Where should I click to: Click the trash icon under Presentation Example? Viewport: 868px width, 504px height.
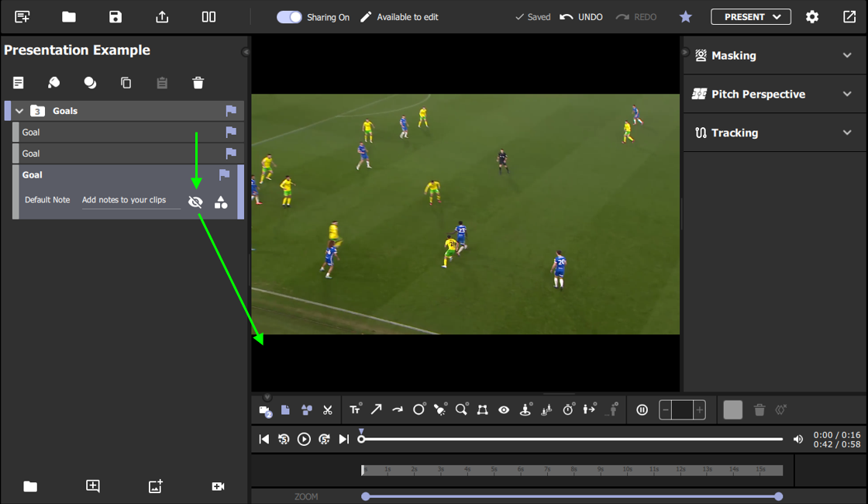[x=198, y=82]
